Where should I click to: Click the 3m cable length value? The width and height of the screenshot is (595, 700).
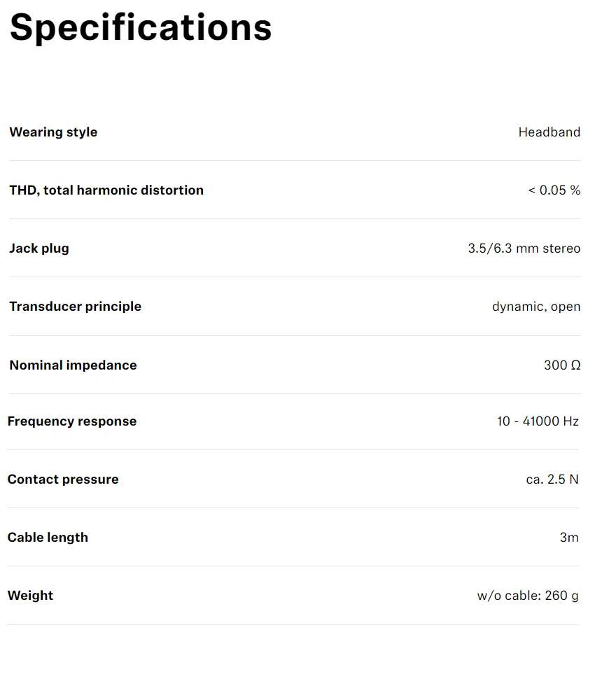(x=569, y=538)
